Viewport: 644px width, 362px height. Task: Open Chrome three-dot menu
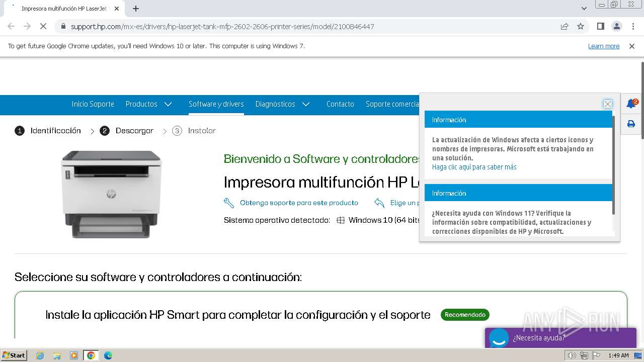tap(632, 26)
